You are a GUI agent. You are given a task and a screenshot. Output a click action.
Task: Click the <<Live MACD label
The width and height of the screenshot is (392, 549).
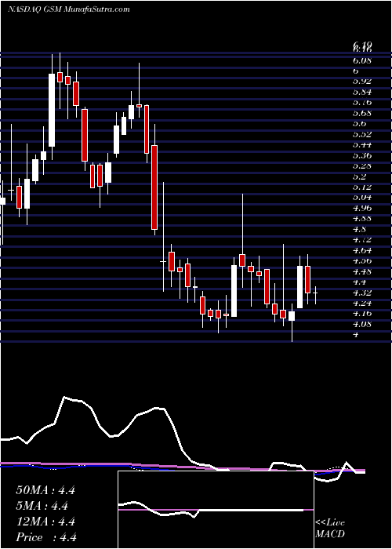330,529
